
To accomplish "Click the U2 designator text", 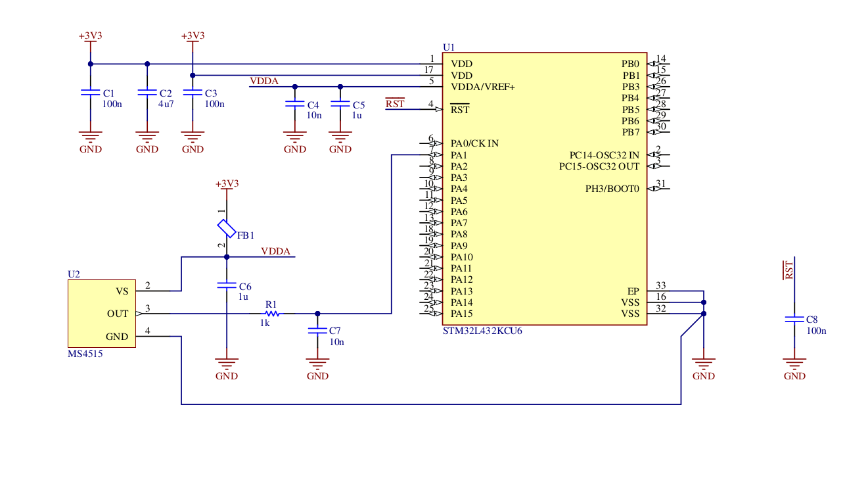I will 74,274.
